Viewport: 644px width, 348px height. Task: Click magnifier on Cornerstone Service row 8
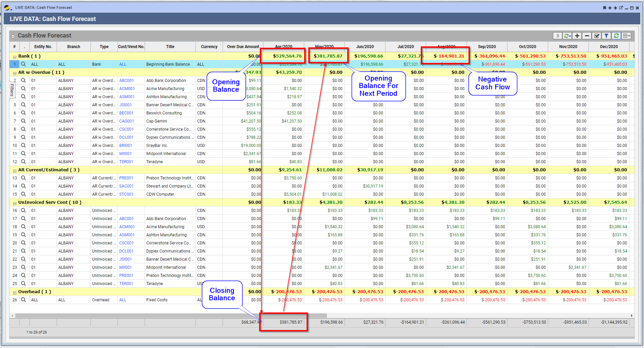(23, 129)
